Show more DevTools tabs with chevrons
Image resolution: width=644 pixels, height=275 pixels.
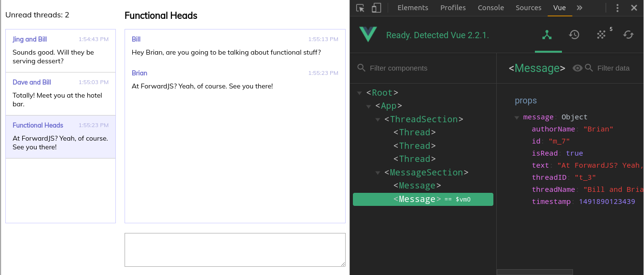pyautogui.click(x=580, y=8)
